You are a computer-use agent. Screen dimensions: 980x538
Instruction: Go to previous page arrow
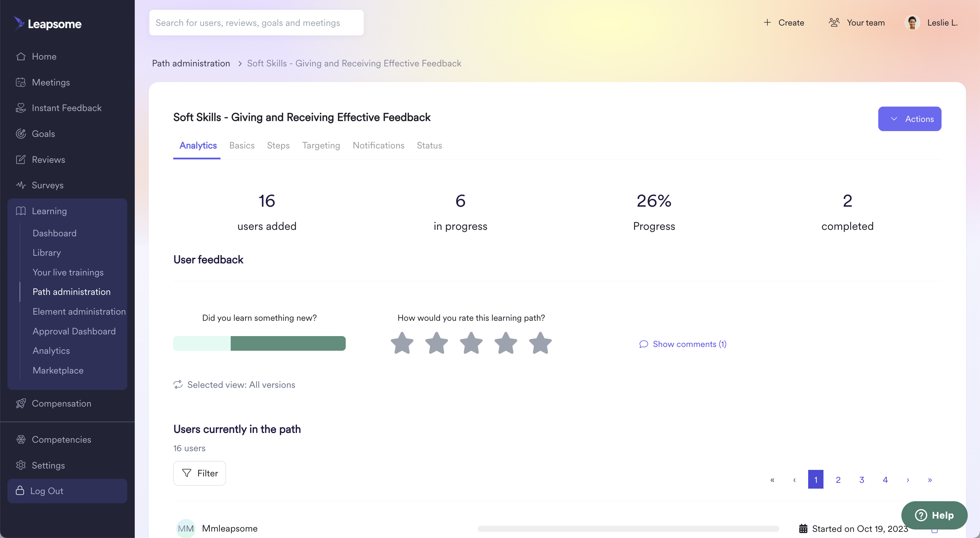click(794, 480)
